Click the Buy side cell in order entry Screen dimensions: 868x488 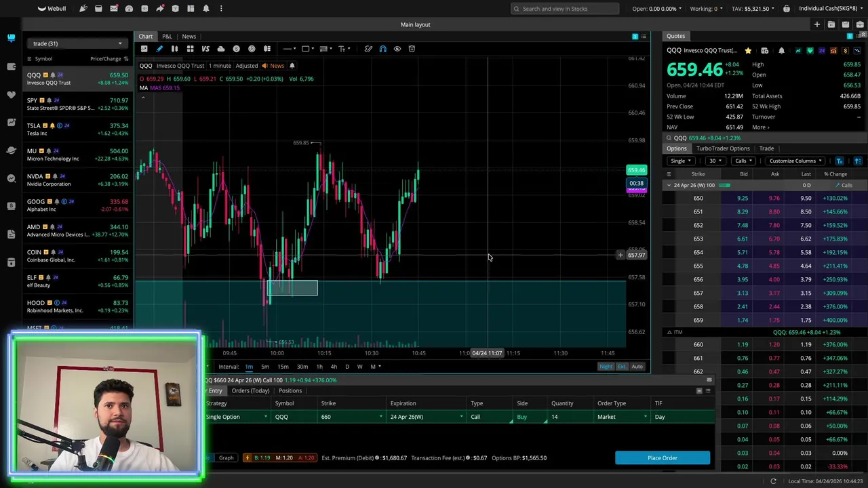pos(530,417)
